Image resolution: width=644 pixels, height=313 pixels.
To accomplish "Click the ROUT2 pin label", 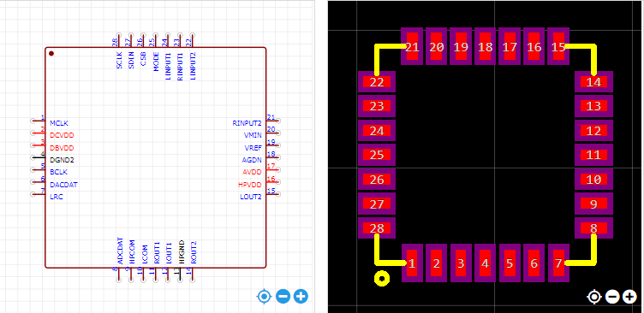I will [194, 252].
